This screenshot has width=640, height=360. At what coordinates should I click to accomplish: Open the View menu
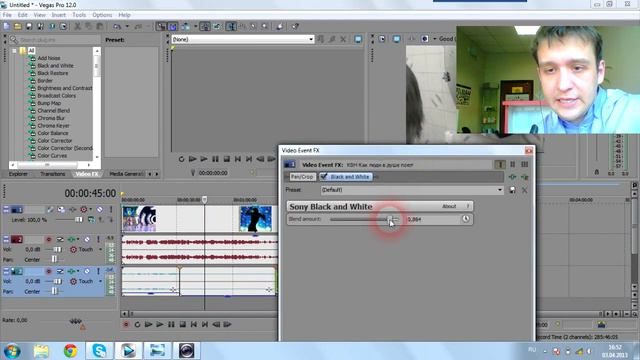40,15
